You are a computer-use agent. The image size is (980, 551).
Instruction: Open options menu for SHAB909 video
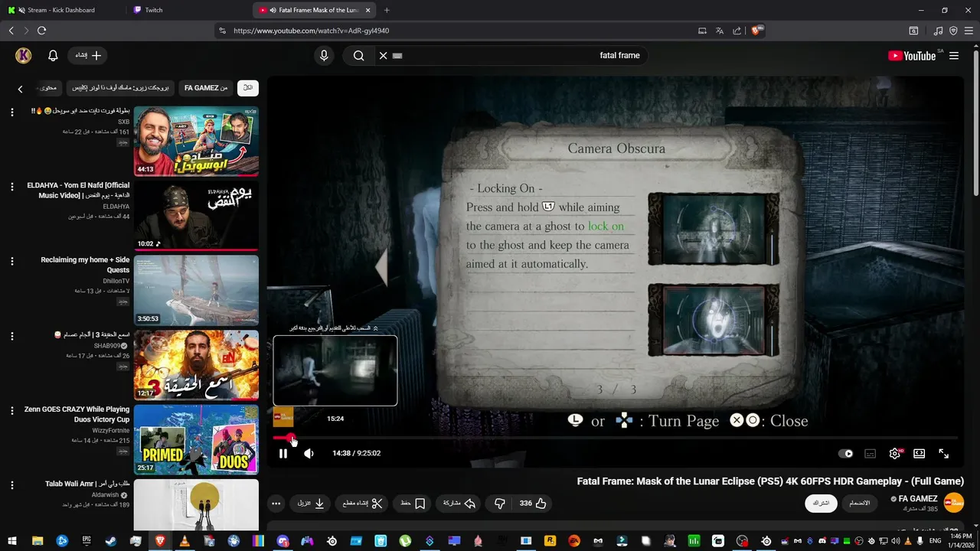tap(11, 336)
